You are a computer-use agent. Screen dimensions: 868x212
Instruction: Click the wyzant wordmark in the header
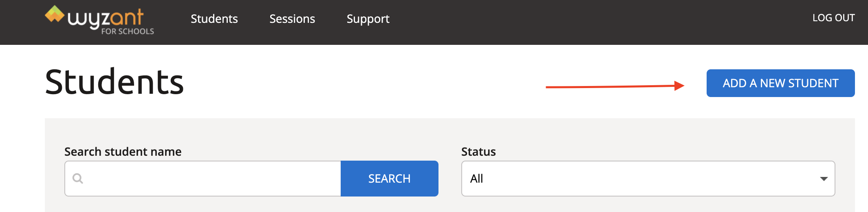pyautogui.click(x=105, y=19)
